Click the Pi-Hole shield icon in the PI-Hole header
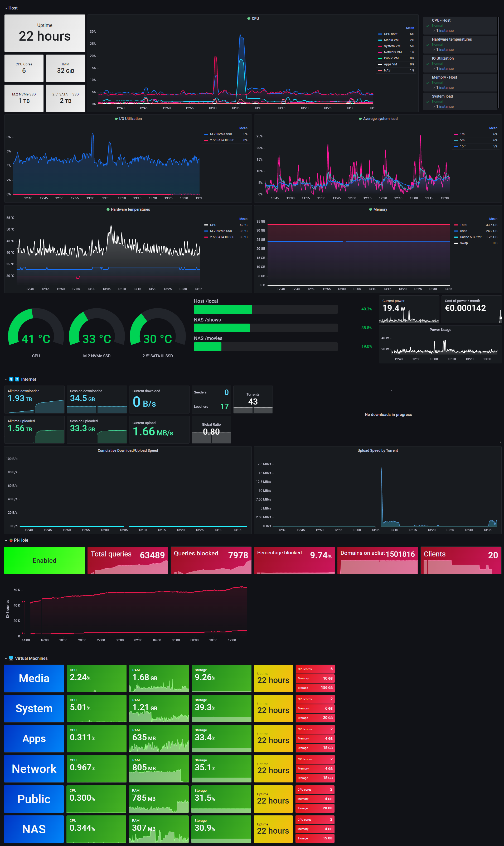 (x=12, y=540)
